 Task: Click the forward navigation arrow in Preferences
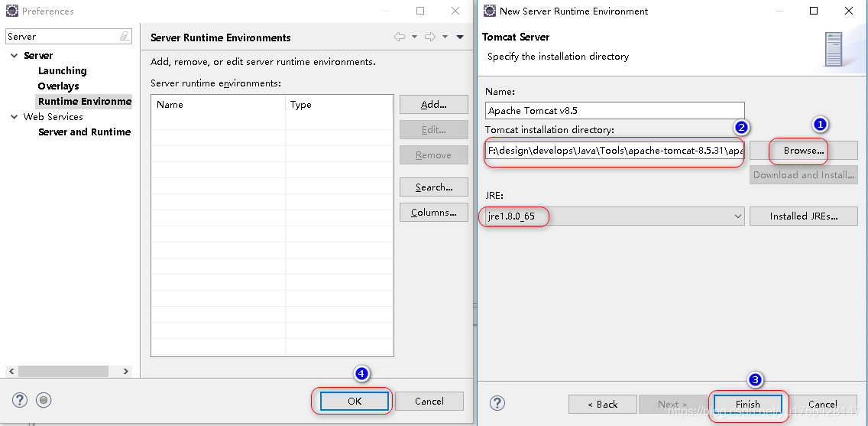click(430, 37)
